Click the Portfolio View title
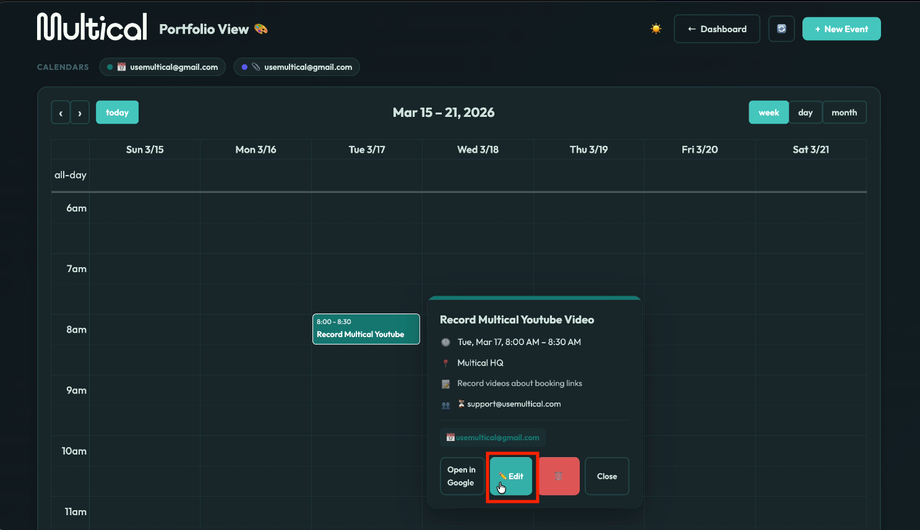Image resolution: width=920 pixels, height=530 pixels. (x=204, y=29)
